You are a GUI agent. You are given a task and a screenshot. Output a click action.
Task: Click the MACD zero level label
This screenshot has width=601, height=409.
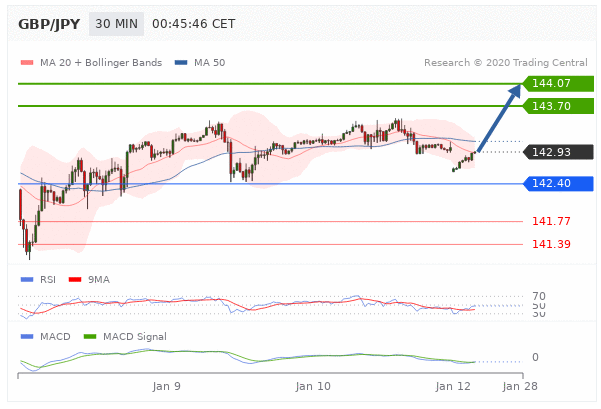(535, 357)
